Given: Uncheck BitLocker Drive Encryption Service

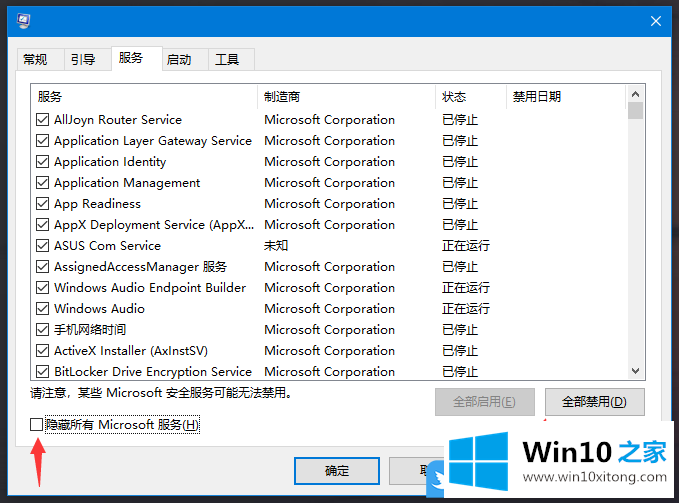Looking at the screenshot, I should [x=42, y=371].
